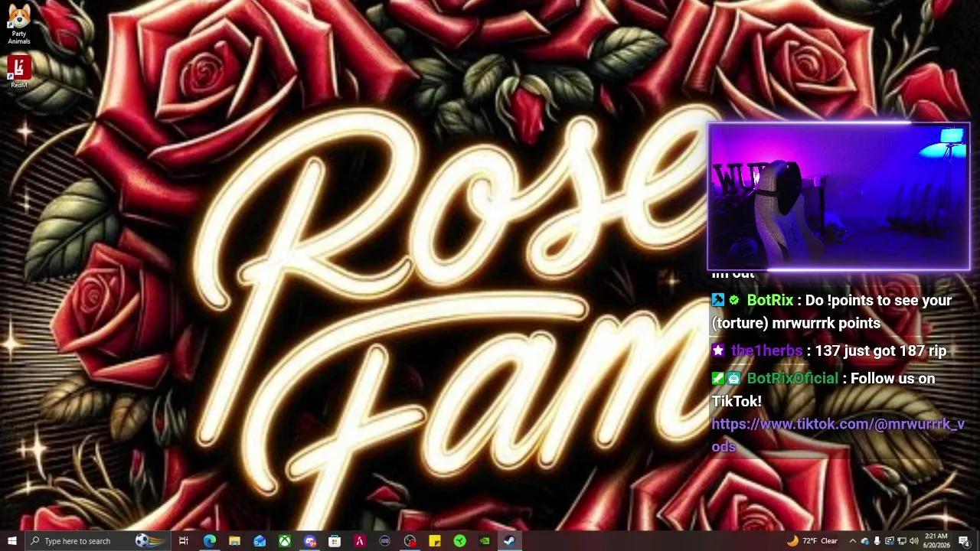Open the Mail app in taskbar
The height and width of the screenshot is (551, 980).
click(260, 541)
